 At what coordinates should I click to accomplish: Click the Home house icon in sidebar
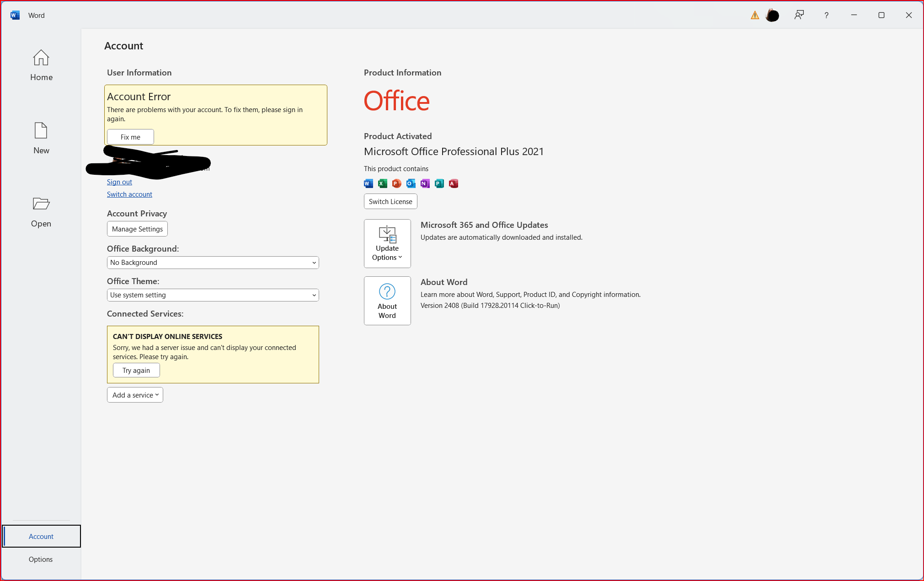(x=41, y=58)
